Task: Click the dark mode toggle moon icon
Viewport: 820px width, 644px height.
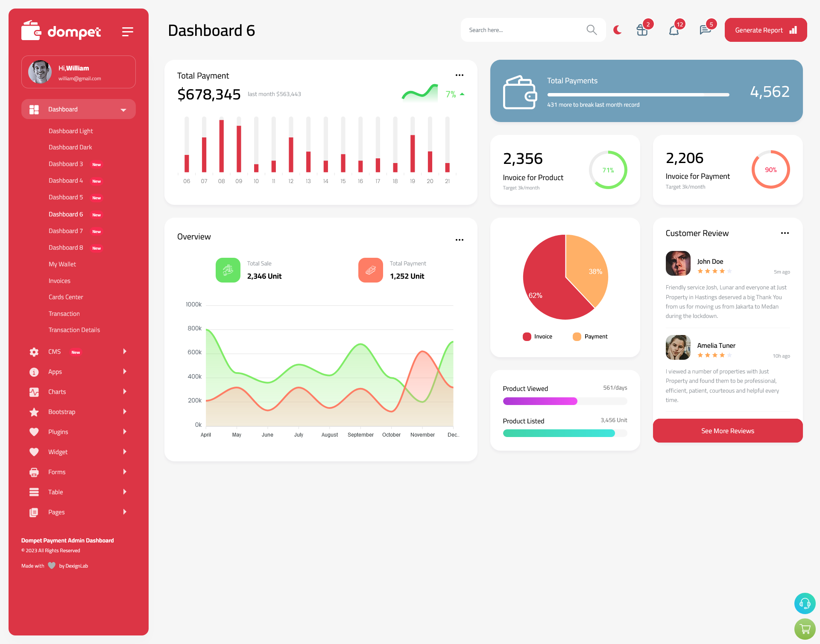Action: pos(618,30)
